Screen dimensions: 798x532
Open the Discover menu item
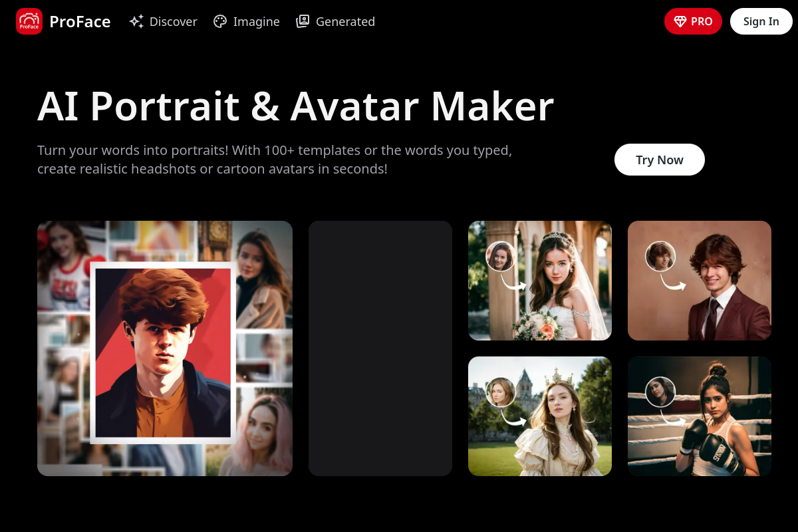pos(164,21)
